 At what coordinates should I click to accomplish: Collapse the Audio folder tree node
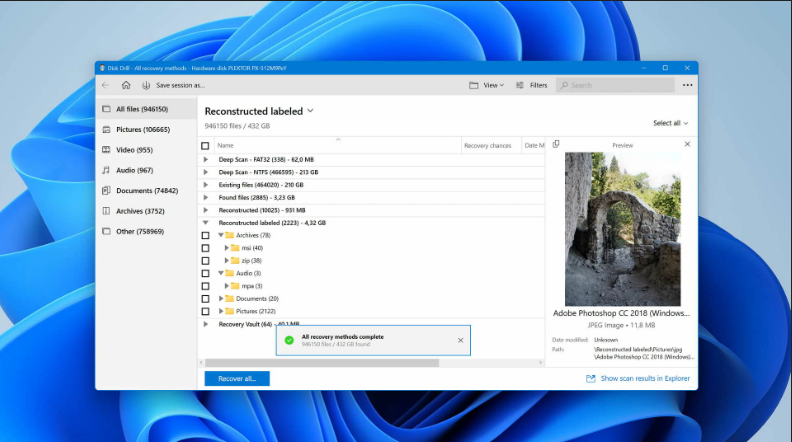tap(221, 273)
